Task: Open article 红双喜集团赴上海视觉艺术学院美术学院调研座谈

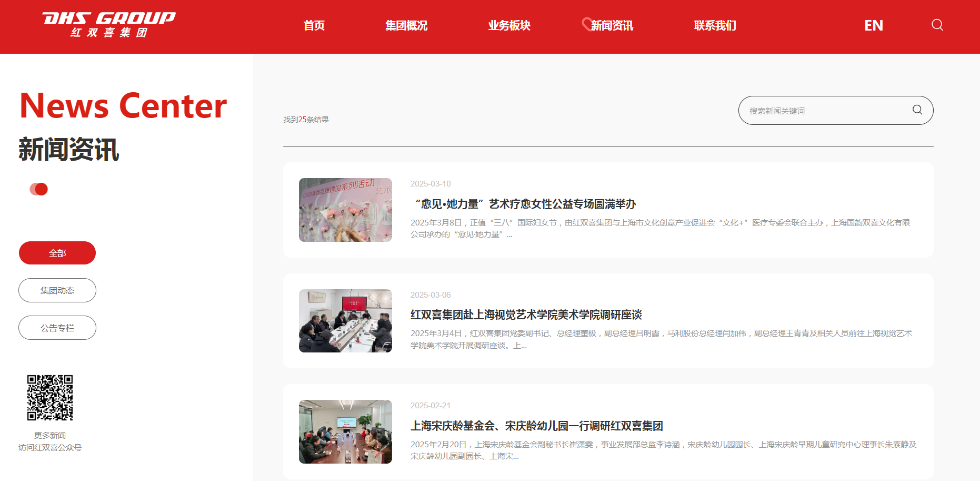Action: pyautogui.click(x=526, y=315)
